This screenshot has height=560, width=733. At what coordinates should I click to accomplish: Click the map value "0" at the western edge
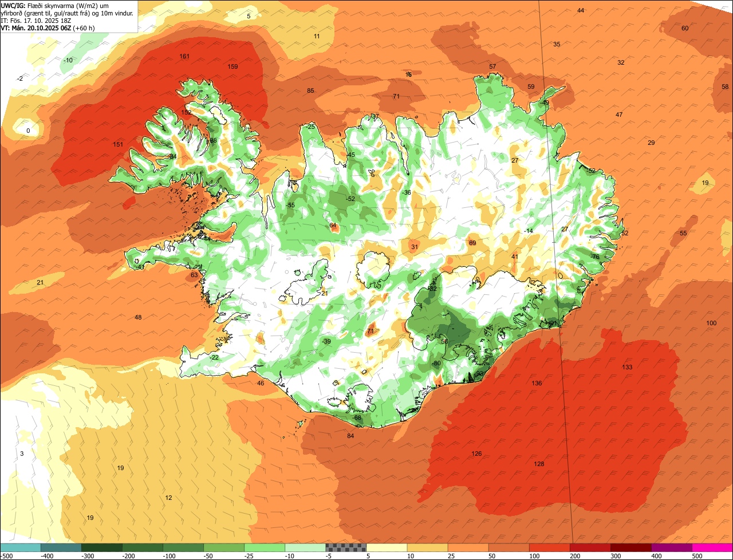pos(28,131)
